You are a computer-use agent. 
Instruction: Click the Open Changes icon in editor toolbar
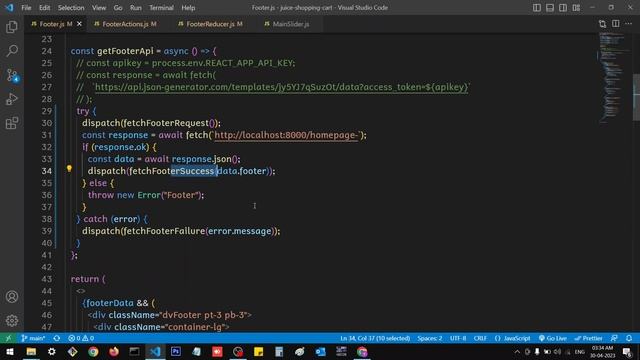click(602, 24)
